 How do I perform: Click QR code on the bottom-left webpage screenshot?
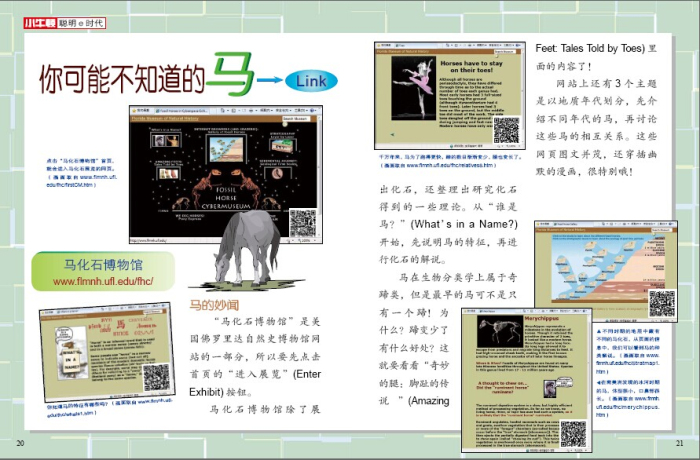(x=156, y=377)
